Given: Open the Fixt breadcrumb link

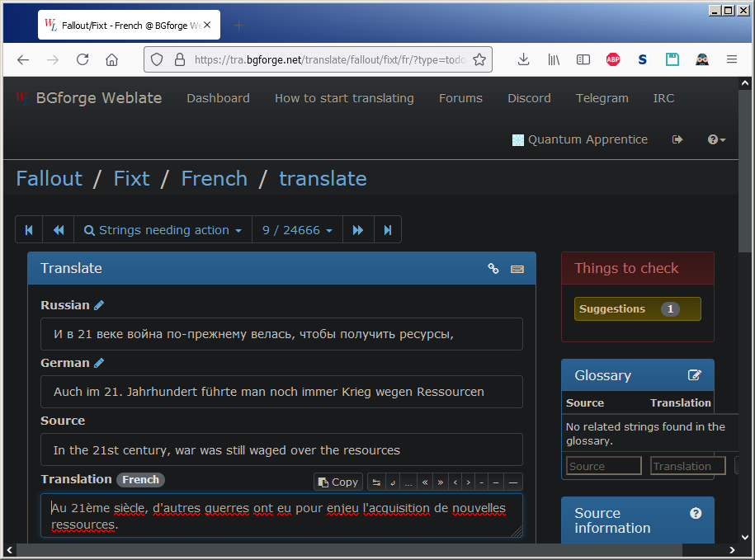Looking at the screenshot, I should pos(131,178).
